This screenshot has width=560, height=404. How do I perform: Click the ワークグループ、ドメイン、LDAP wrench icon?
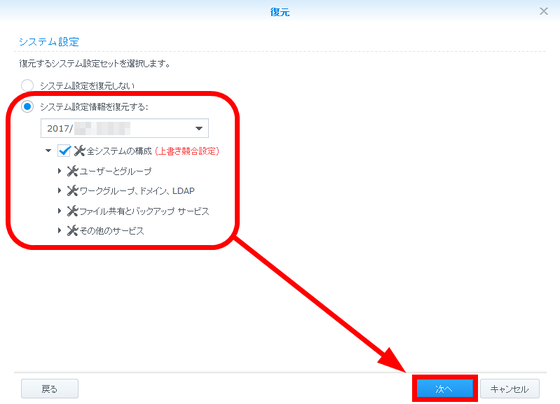pyautogui.click(x=72, y=191)
